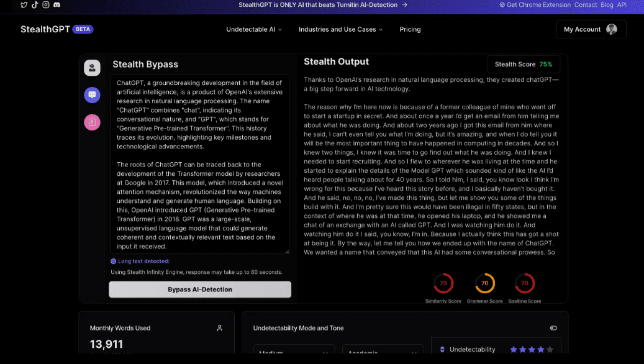This screenshot has width=644, height=364.
Task: Open the Medium mode dropdown
Action: (x=294, y=353)
